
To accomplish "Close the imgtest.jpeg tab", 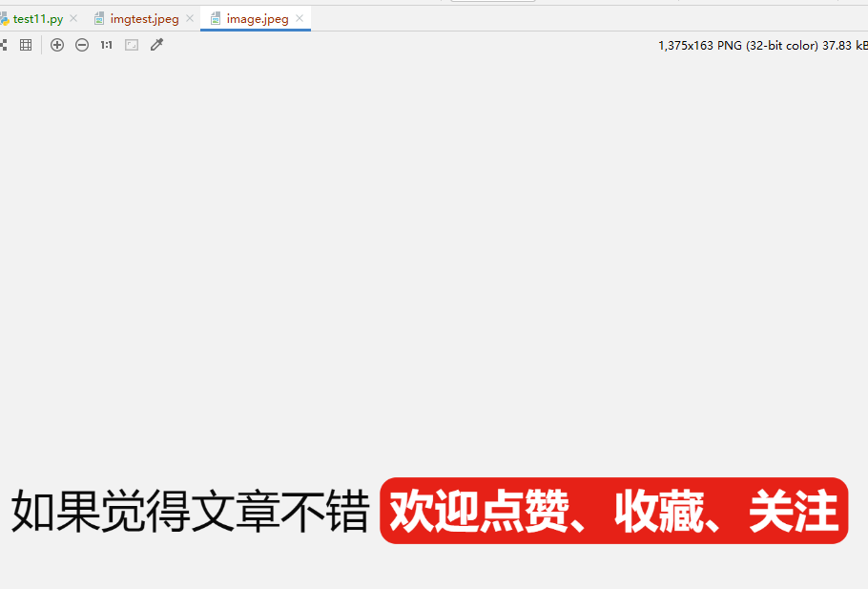I will (x=190, y=18).
